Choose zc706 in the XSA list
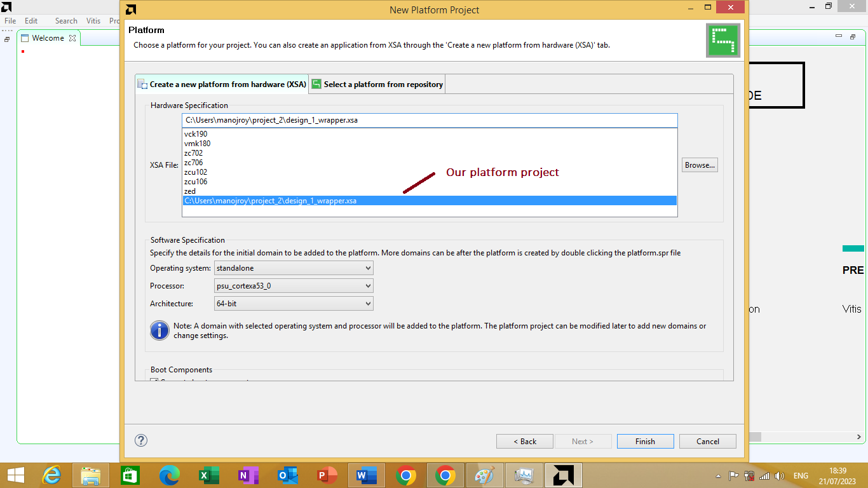 430,163
